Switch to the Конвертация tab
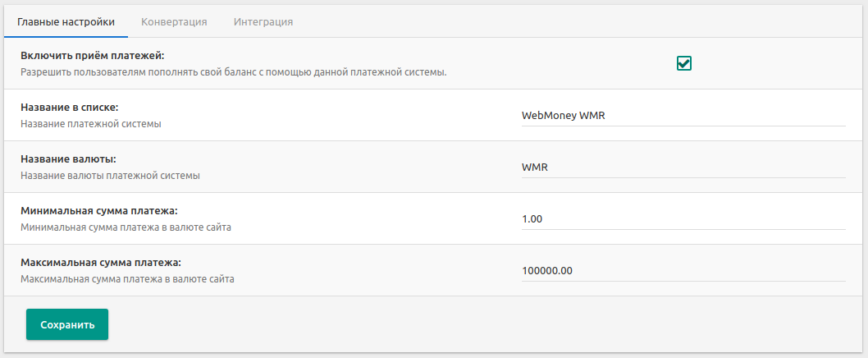Viewport: 868px width, 358px height. (x=174, y=21)
